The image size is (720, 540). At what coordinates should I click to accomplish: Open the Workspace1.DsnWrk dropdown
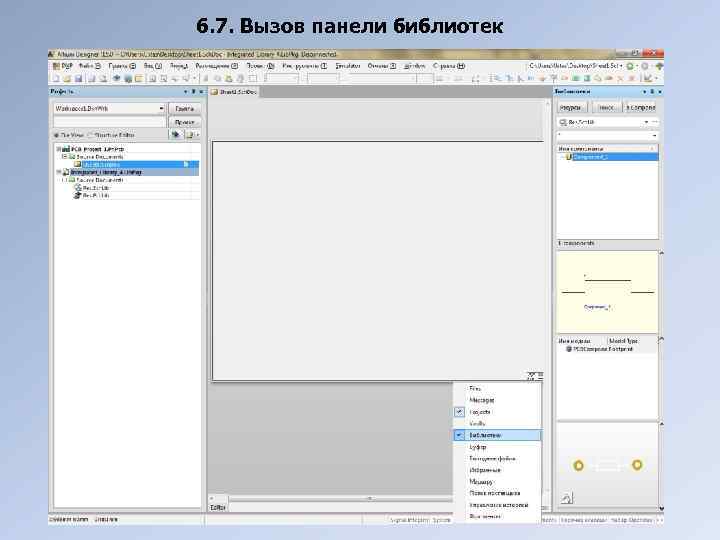pyautogui.click(x=161, y=108)
